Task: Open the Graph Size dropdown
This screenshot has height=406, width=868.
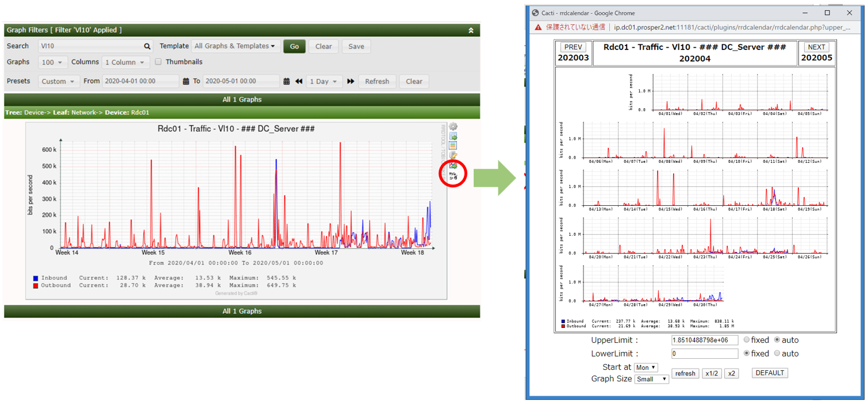Action: coord(651,379)
